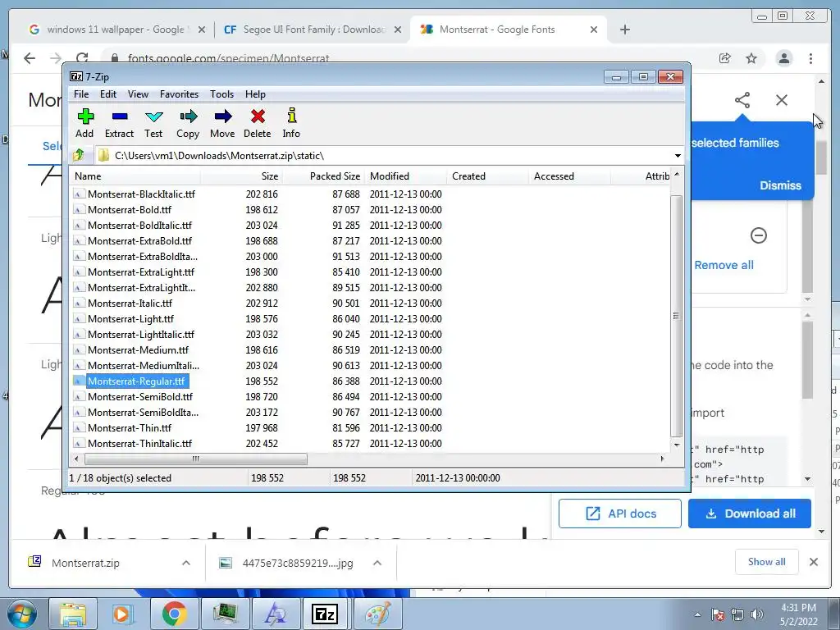Open the Windows Start menu
Image resolution: width=840 pixels, height=630 pixels.
pos(22,614)
